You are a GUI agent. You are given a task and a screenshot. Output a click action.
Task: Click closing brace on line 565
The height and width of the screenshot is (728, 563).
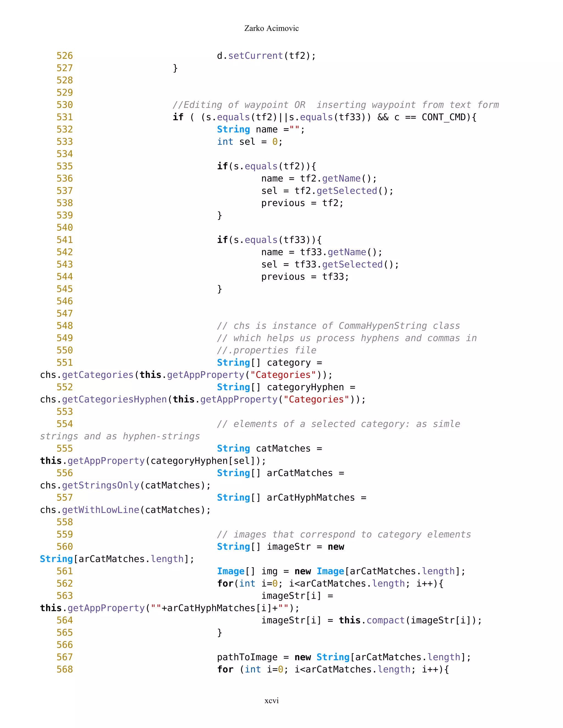219,633
